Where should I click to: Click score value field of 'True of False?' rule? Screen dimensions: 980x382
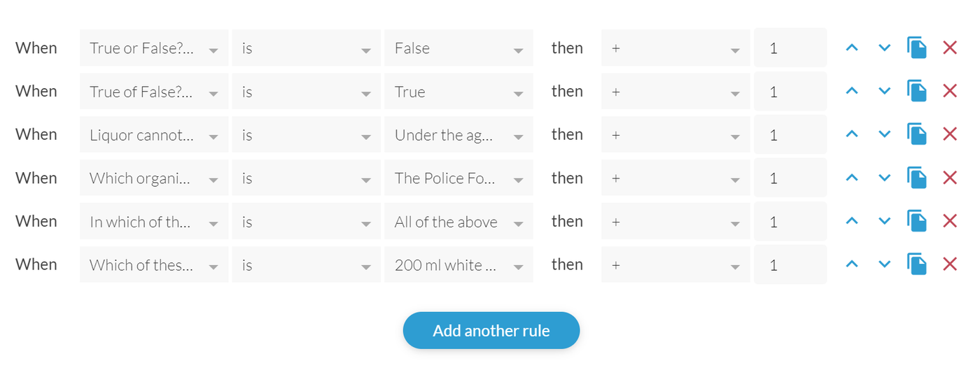pyautogui.click(x=790, y=91)
